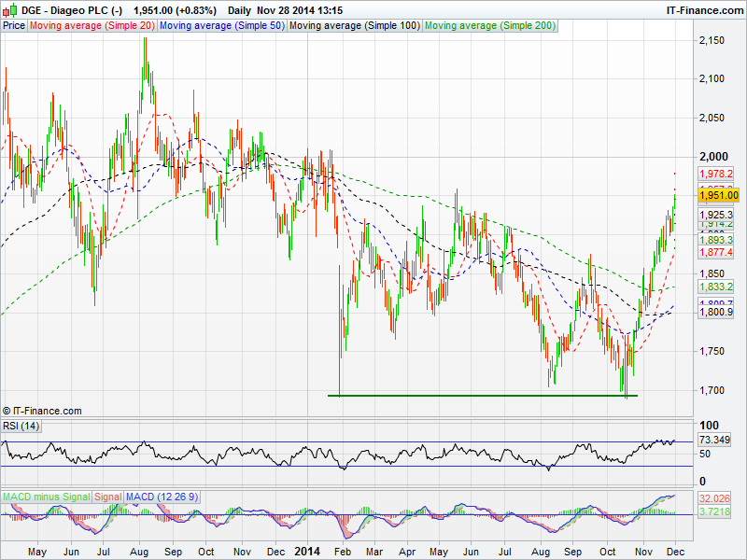Click the MACD minus Signal label

(45, 497)
